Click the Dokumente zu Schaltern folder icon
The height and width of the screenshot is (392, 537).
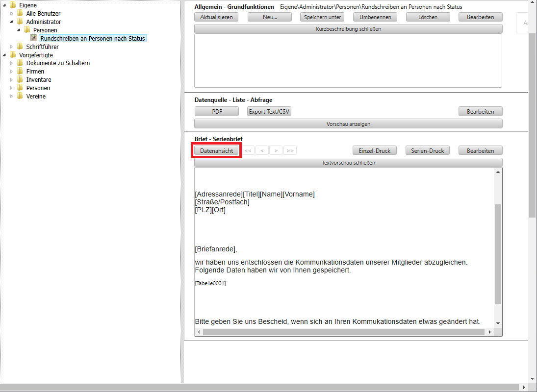pos(20,63)
